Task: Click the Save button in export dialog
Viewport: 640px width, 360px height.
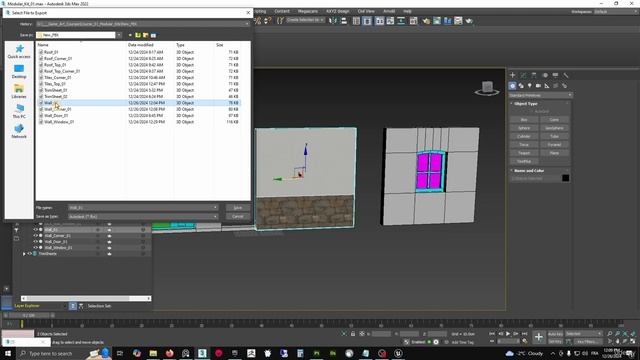Action: pyautogui.click(x=238, y=208)
